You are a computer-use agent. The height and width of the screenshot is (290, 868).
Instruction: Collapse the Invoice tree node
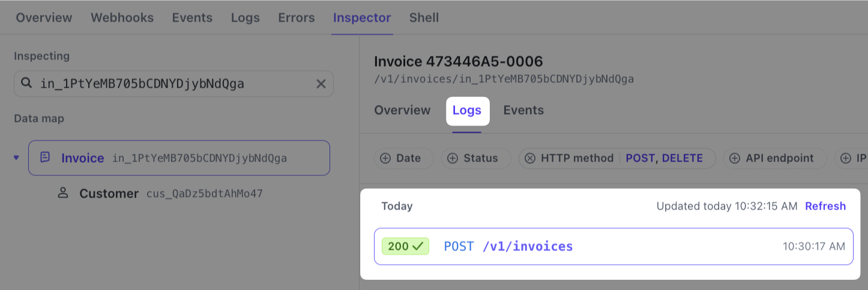[x=16, y=158]
